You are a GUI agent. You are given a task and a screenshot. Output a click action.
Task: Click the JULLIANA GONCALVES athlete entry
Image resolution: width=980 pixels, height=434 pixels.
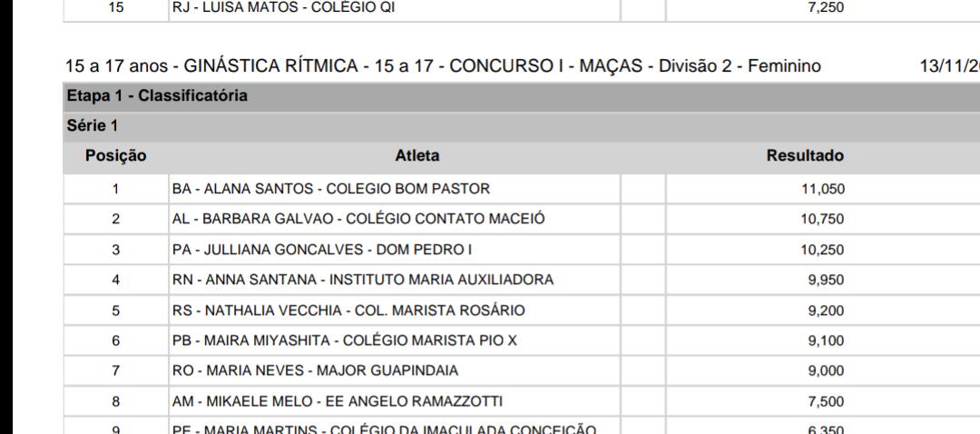[x=311, y=250]
